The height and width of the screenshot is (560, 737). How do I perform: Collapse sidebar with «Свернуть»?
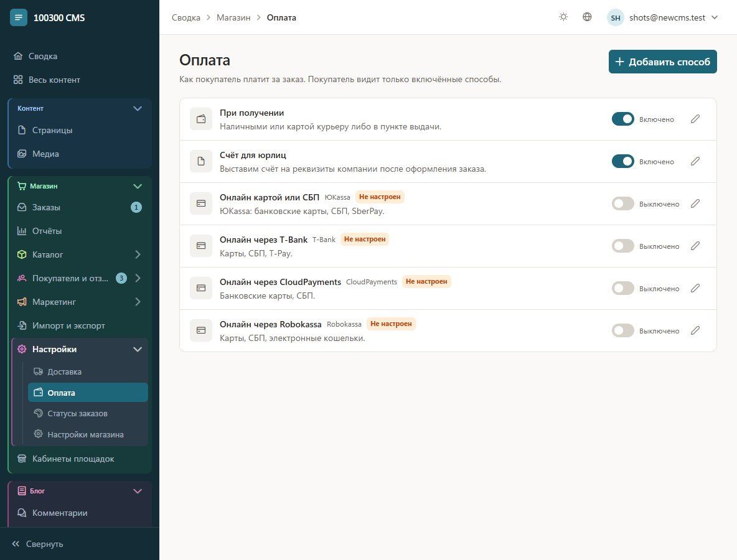[x=37, y=544]
